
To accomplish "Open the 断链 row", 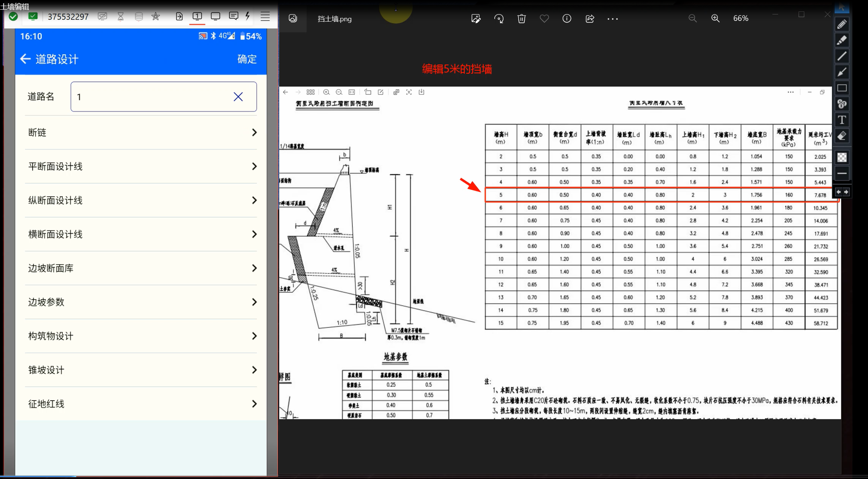I will pos(141,132).
